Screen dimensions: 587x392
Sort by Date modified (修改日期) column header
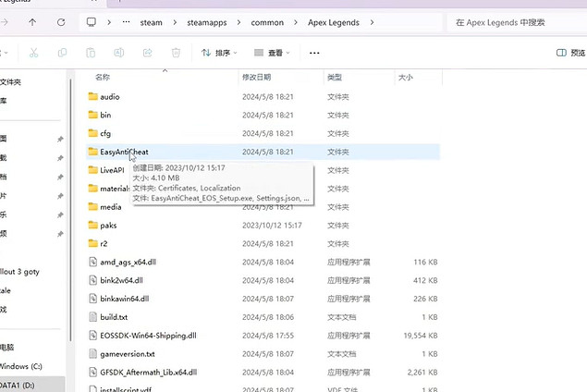coord(256,77)
